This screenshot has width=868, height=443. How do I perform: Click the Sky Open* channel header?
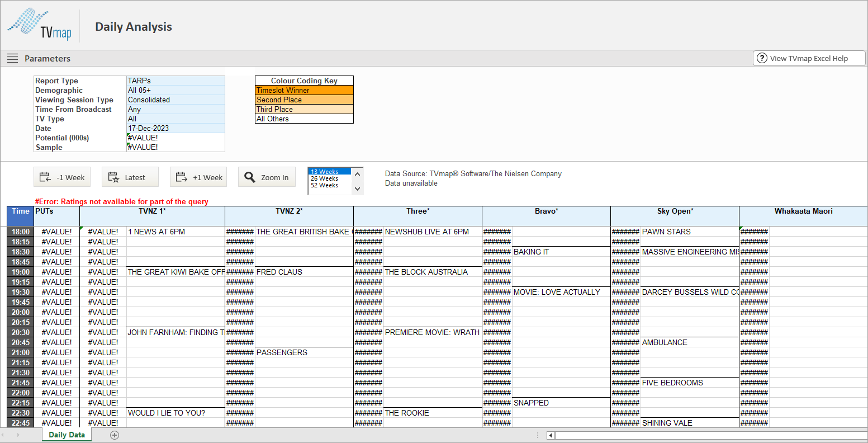[675, 216]
